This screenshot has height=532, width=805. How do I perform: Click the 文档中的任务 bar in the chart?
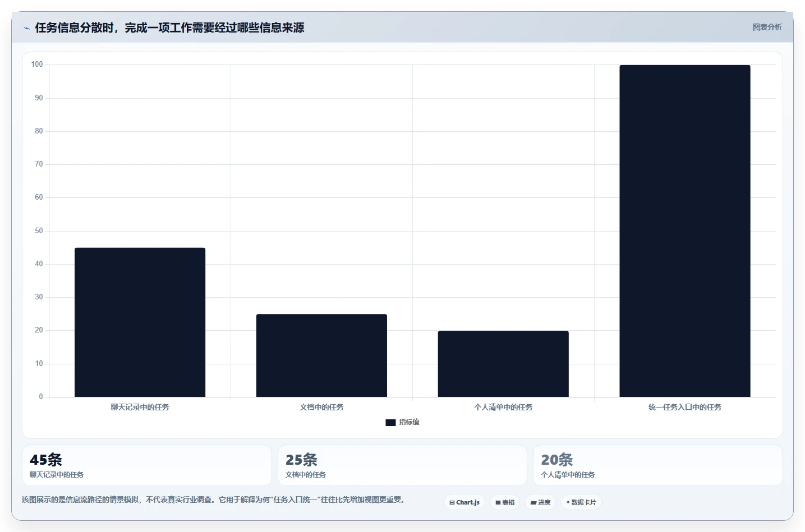tap(321, 355)
